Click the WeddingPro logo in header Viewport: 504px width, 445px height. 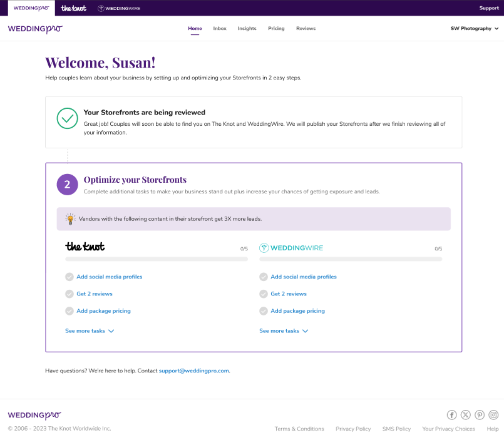(35, 29)
